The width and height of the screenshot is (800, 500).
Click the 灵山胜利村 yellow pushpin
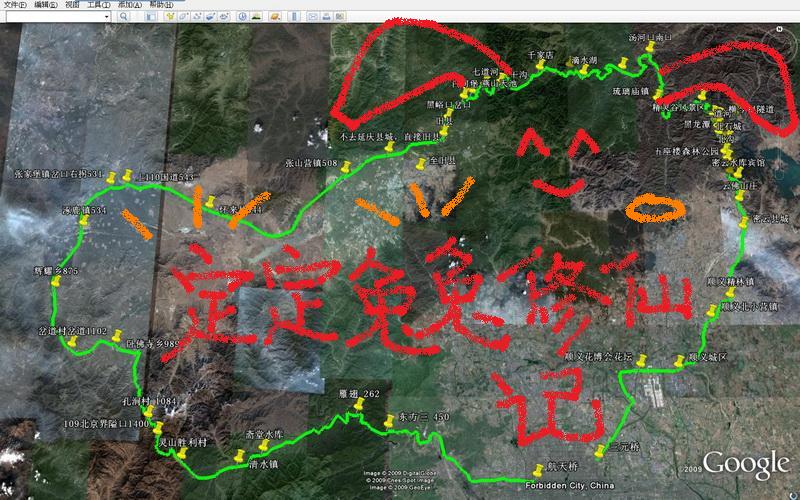(182, 453)
